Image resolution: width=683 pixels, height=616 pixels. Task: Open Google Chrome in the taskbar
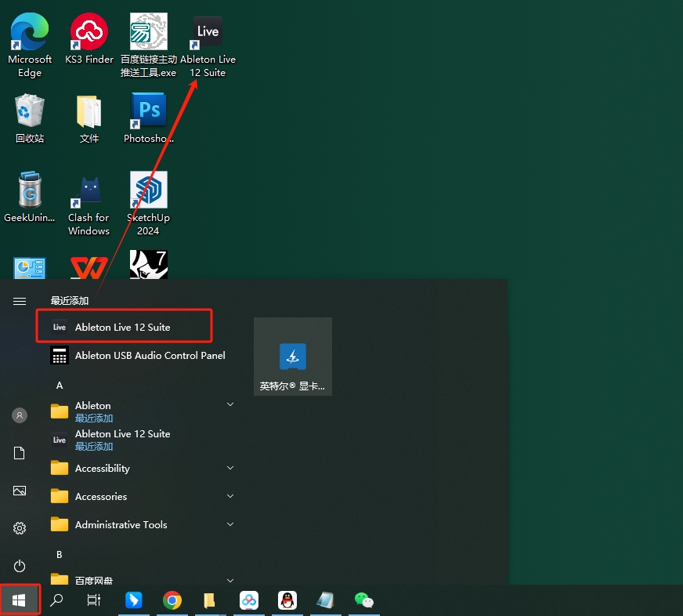click(x=172, y=600)
